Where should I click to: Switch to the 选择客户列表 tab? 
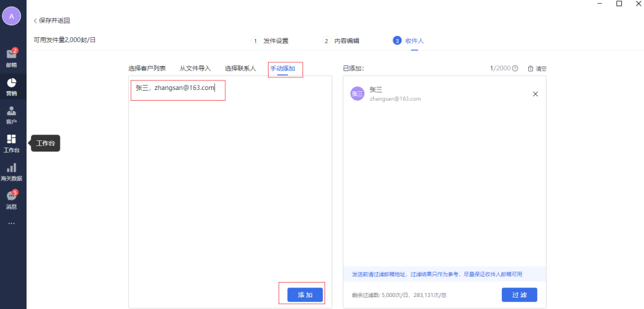pos(147,68)
